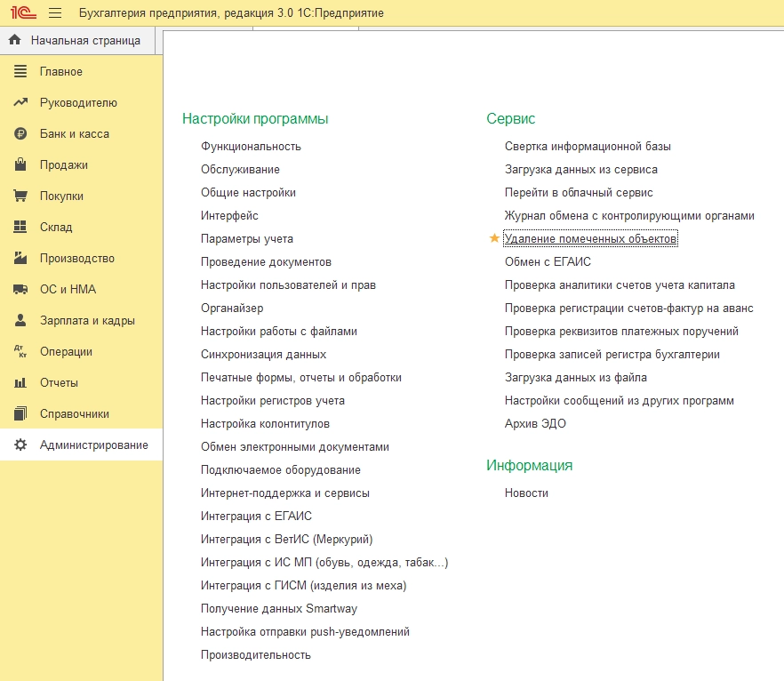Click the Производство factory icon
Screen dimensions: 784x681
[x=20, y=258]
